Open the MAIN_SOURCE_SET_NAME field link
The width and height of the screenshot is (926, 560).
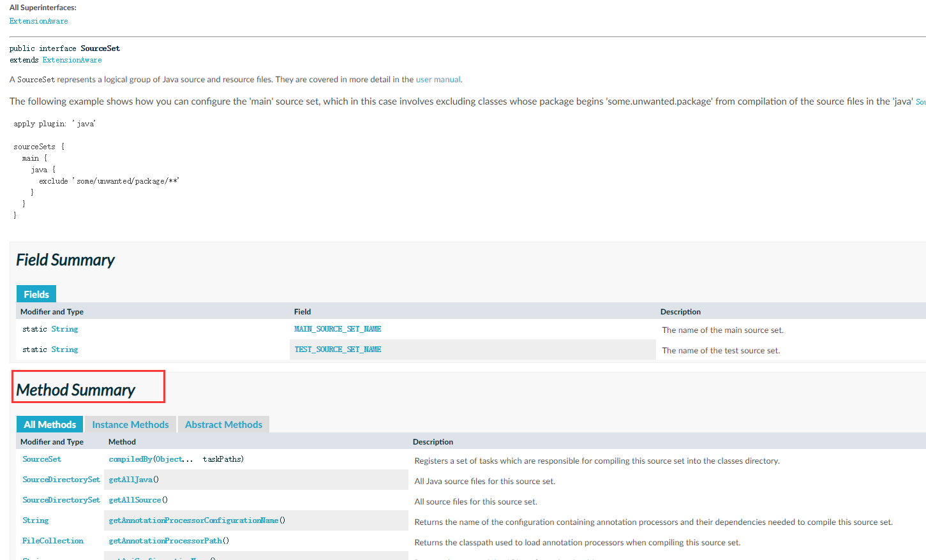point(338,329)
